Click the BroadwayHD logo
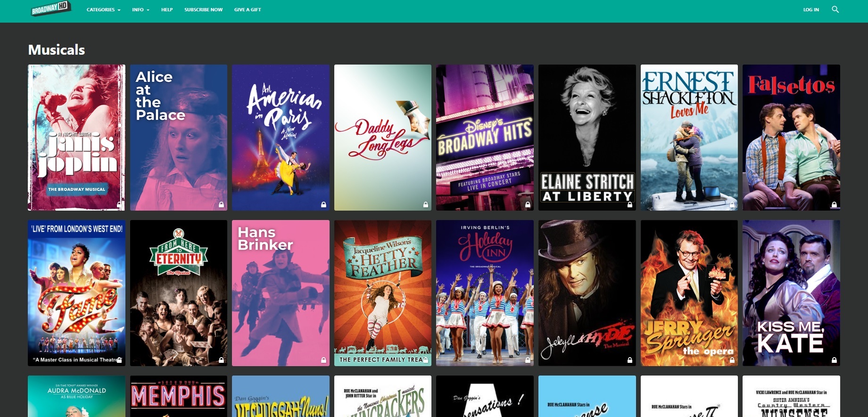 [x=51, y=8]
